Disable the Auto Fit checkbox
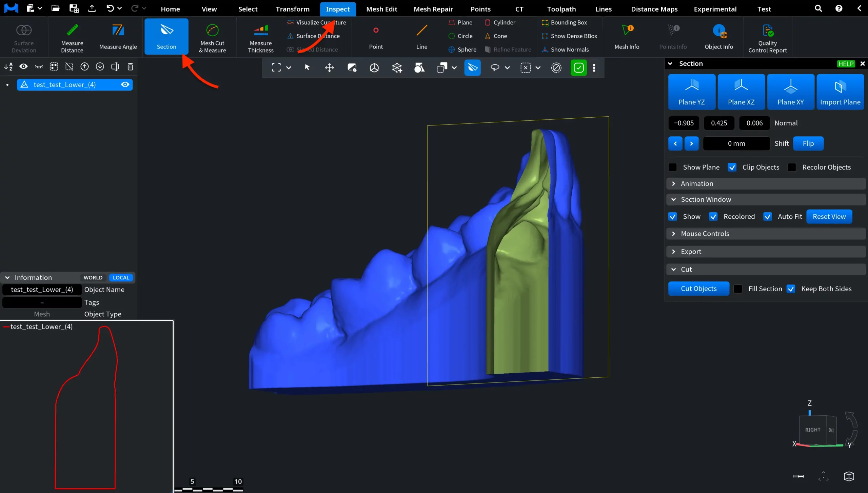Screen dimensions: 868x493 pyautogui.click(x=768, y=216)
